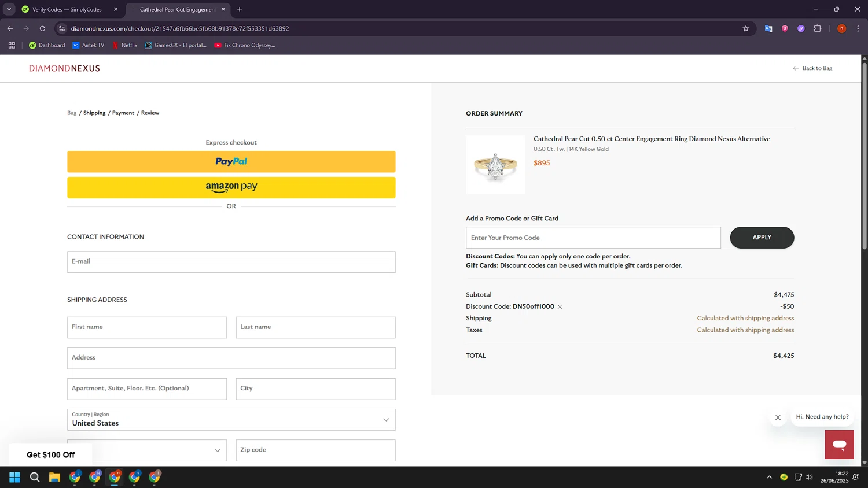Click the browser back arrow
The width and height of the screenshot is (868, 488).
pyautogui.click(x=10, y=28)
